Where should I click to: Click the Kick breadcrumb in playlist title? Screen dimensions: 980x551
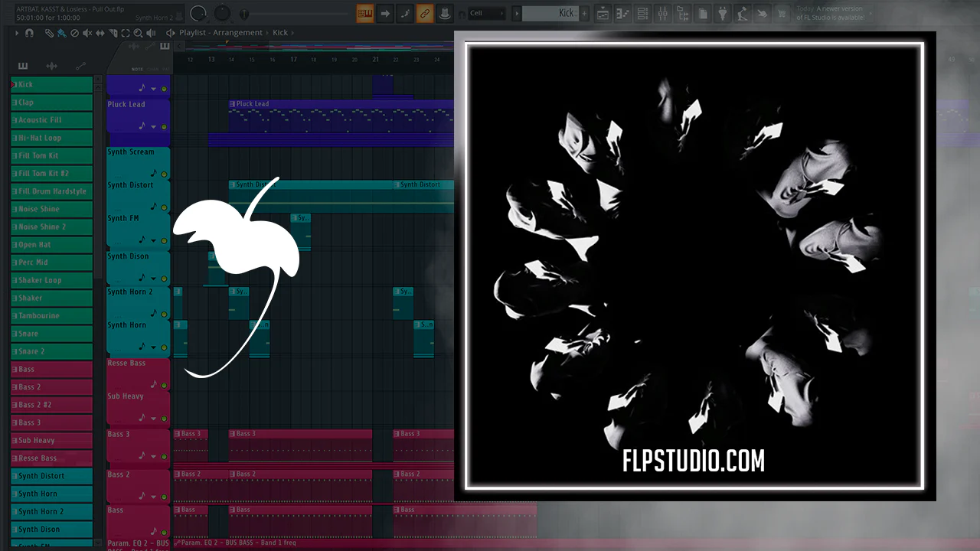(280, 33)
